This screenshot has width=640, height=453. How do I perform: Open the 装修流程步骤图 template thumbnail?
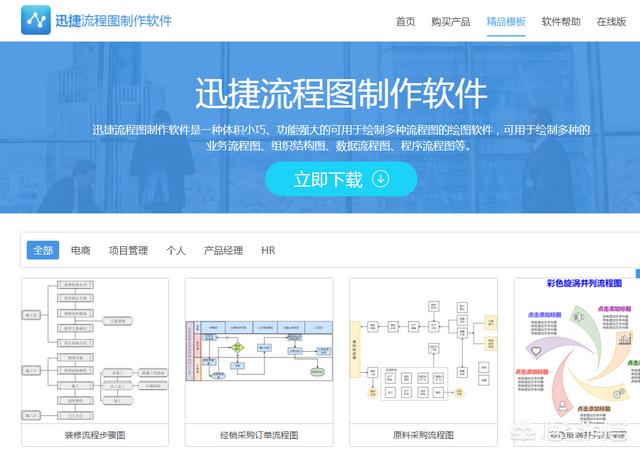(x=95, y=351)
